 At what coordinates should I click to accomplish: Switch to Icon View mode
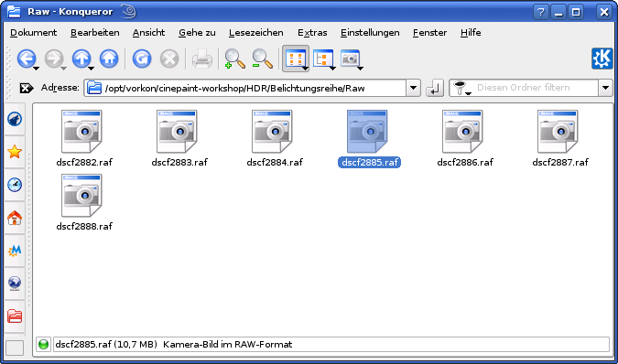(x=295, y=59)
